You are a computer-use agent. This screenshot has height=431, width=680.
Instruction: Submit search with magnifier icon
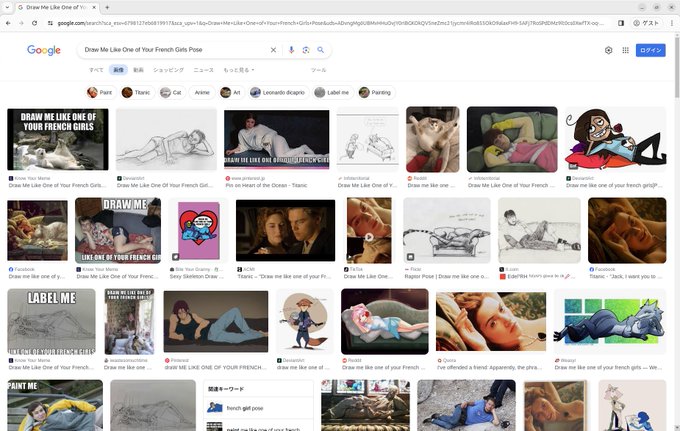click(x=320, y=50)
